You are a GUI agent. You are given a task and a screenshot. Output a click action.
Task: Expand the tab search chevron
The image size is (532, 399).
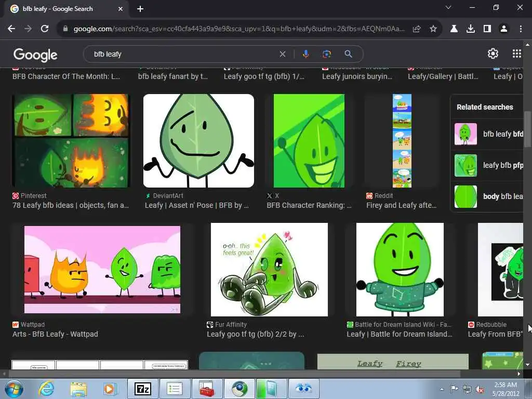tap(448, 7)
